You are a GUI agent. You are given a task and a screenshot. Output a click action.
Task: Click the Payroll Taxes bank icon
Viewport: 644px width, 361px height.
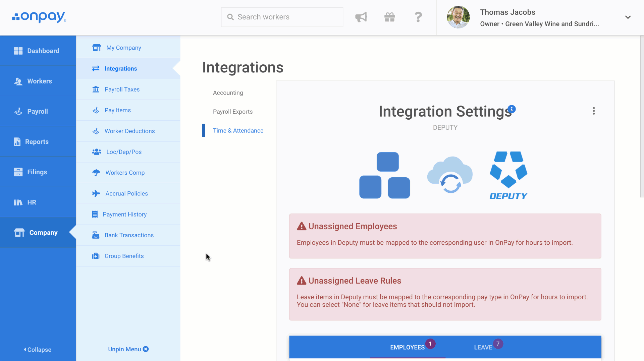point(96,89)
